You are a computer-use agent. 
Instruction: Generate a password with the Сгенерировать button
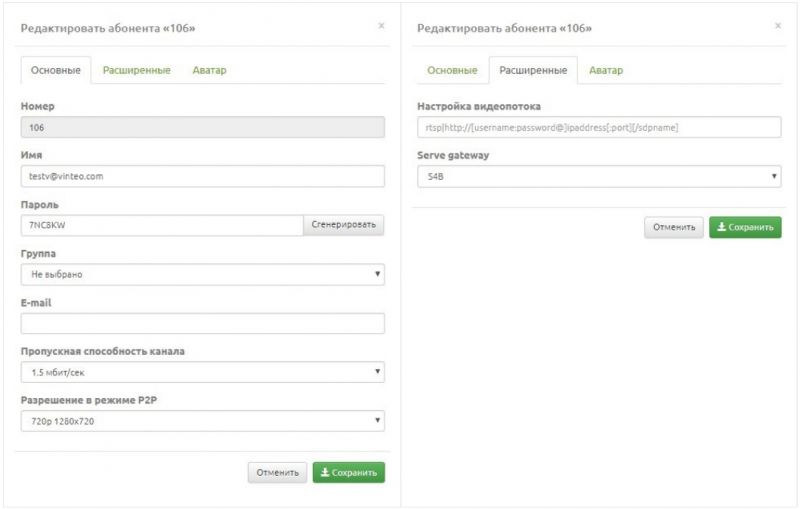point(343,225)
